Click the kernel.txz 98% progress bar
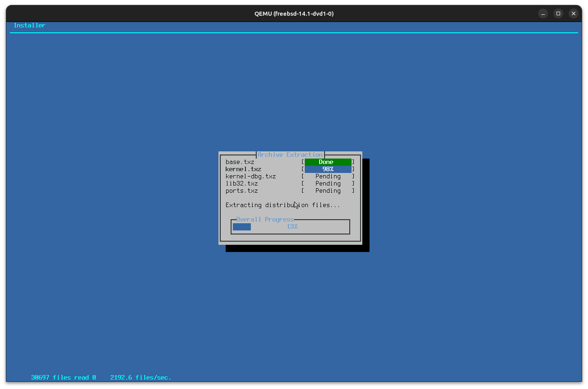Viewport: 588px width, 389px height. point(328,169)
